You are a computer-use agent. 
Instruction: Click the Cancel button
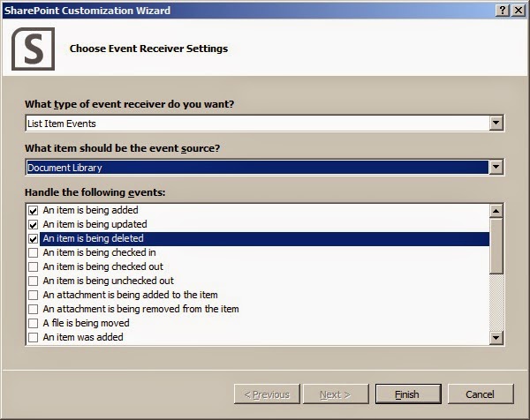(x=481, y=394)
